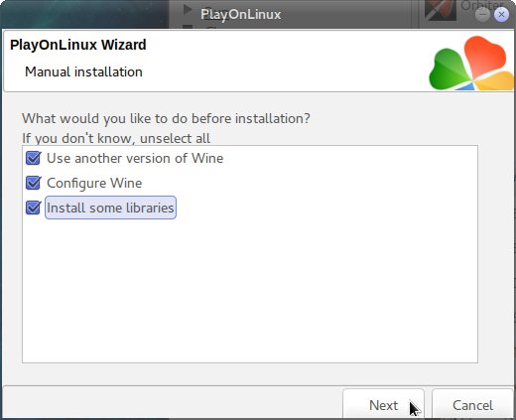The height and width of the screenshot is (420, 516).
Task: Click the highlighted Install some libraries label
Action: pos(110,208)
